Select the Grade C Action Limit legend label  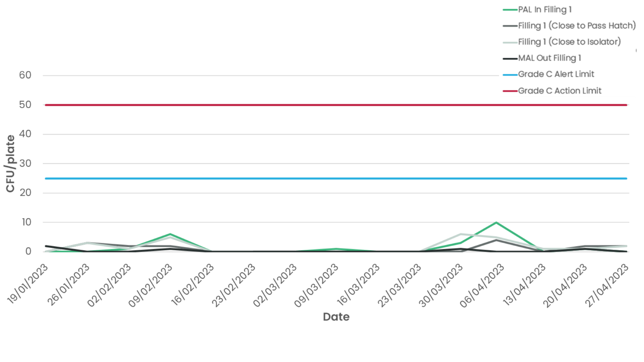(559, 91)
